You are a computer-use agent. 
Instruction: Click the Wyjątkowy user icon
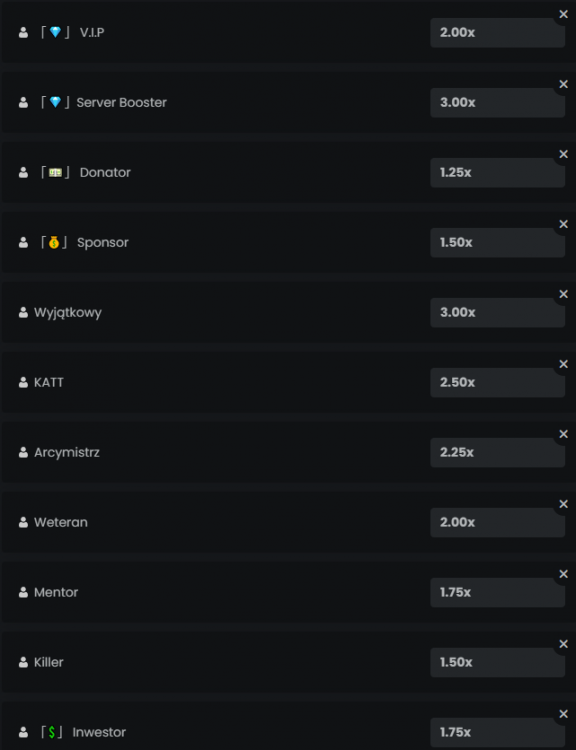pos(23,312)
